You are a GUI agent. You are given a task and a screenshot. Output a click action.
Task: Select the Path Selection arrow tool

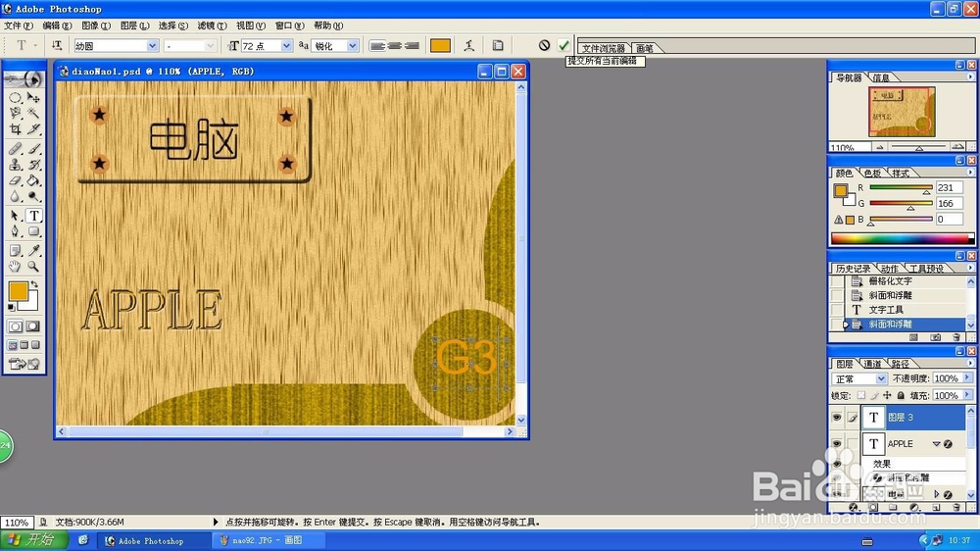click(x=15, y=216)
